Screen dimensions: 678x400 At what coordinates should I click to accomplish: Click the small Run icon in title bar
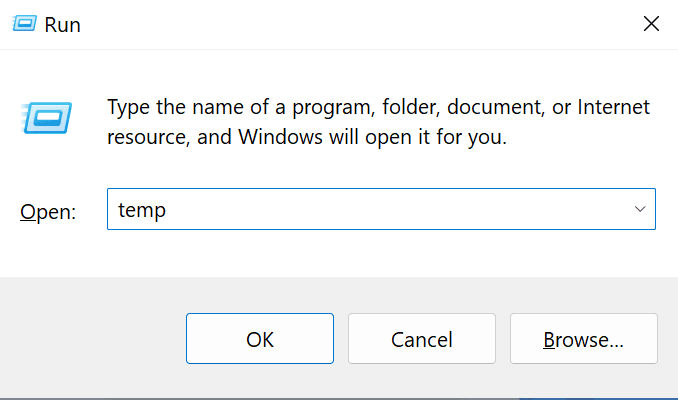19,25
